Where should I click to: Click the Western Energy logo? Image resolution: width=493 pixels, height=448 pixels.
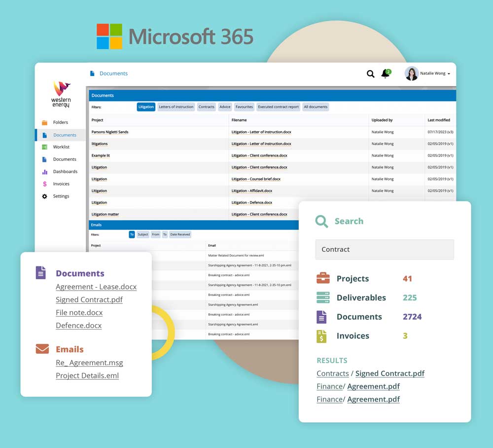pyautogui.click(x=61, y=94)
